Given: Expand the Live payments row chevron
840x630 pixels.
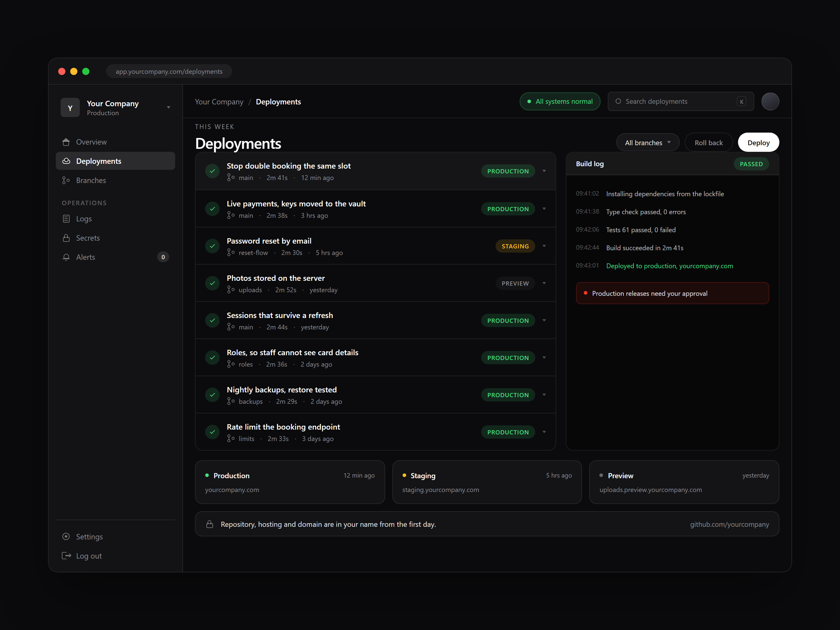Looking at the screenshot, I should tap(544, 209).
